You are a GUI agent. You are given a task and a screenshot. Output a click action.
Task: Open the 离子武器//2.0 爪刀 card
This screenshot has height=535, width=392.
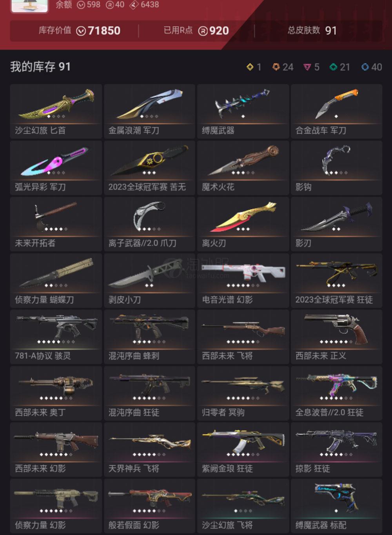point(149,224)
